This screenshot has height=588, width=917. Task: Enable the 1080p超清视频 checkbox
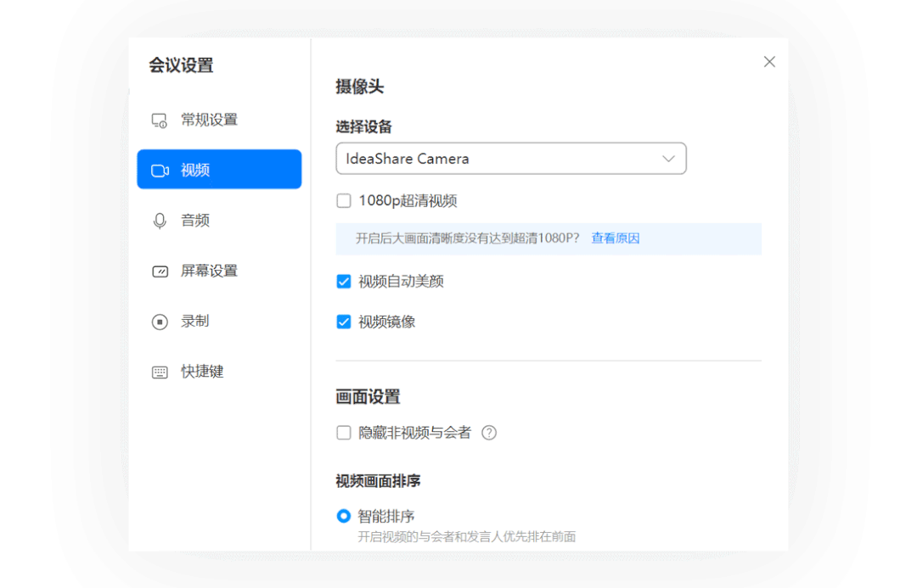point(344,201)
